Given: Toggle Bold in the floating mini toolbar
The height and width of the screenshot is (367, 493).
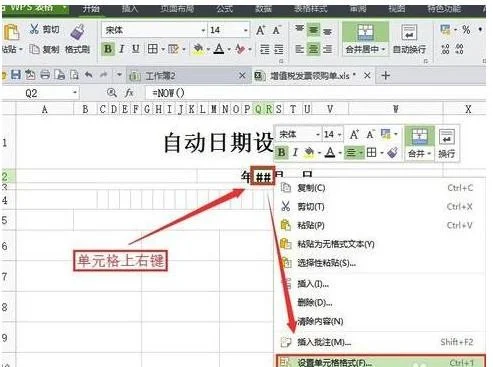Looking at the screenshot, I should (281, 153).
